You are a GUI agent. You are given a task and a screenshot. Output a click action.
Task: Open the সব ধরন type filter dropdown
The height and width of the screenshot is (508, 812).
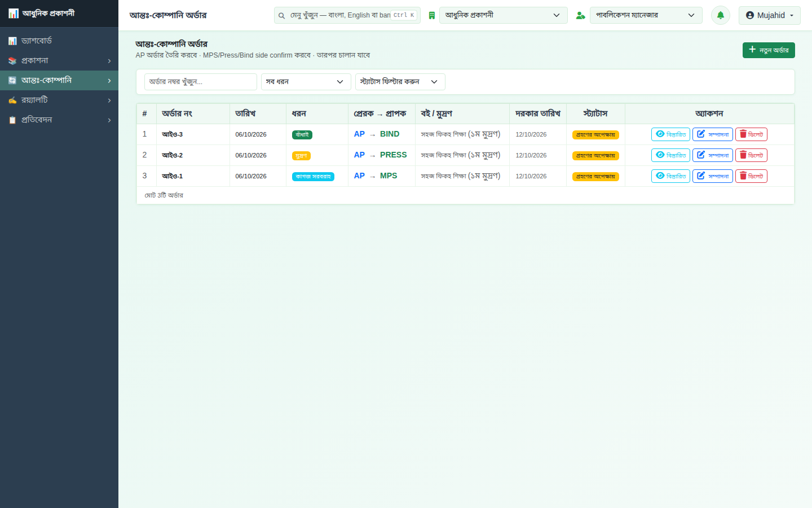click(306, 82)
